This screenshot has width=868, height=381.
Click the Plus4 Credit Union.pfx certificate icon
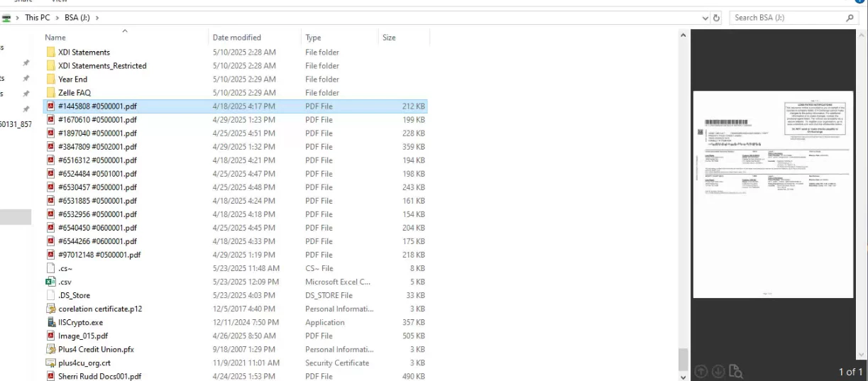[x=50, y=349]
